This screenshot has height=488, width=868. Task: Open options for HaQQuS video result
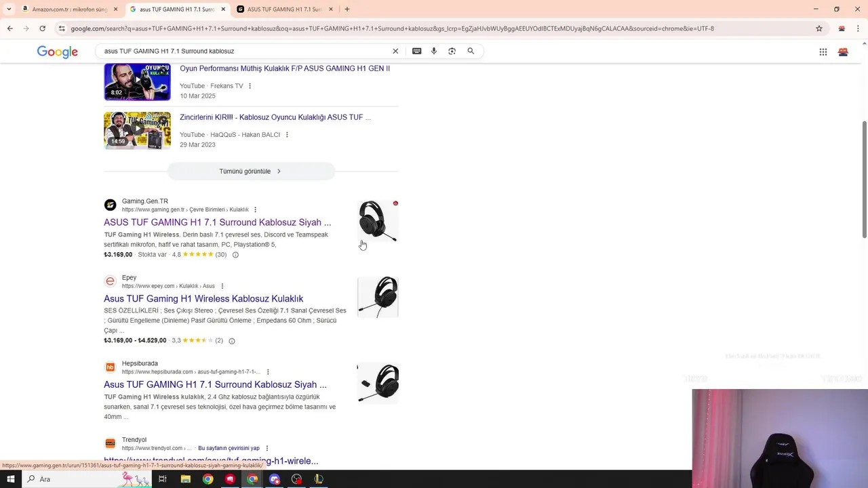(287, 135)
